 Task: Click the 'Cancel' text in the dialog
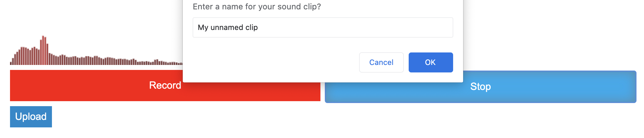click(x=381, y=62)
